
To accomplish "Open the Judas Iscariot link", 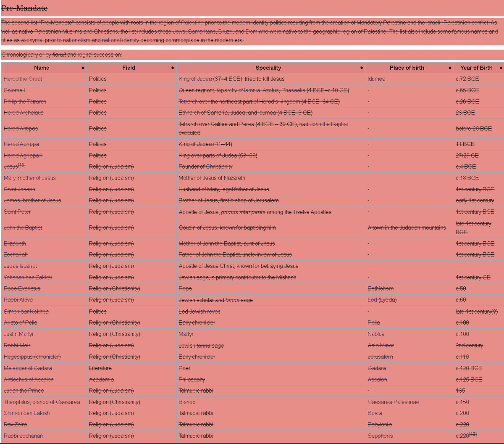I will pos(21,266).
